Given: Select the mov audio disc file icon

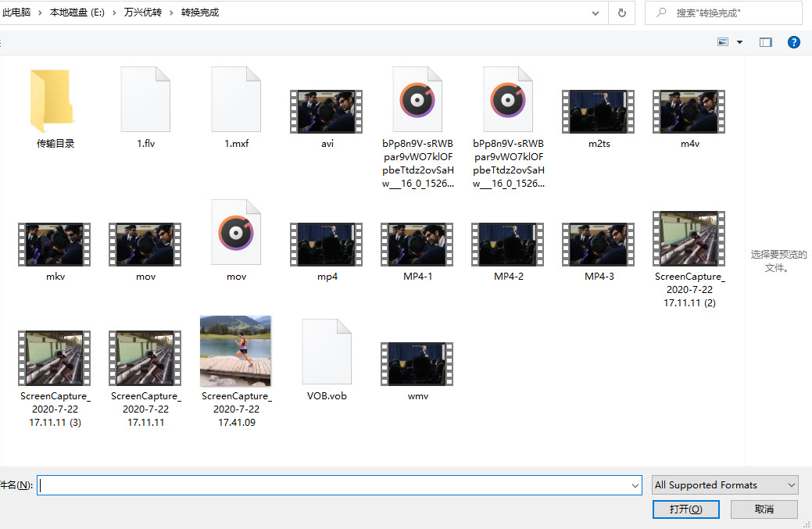Looking at the screenshot, I should (236, 233).
